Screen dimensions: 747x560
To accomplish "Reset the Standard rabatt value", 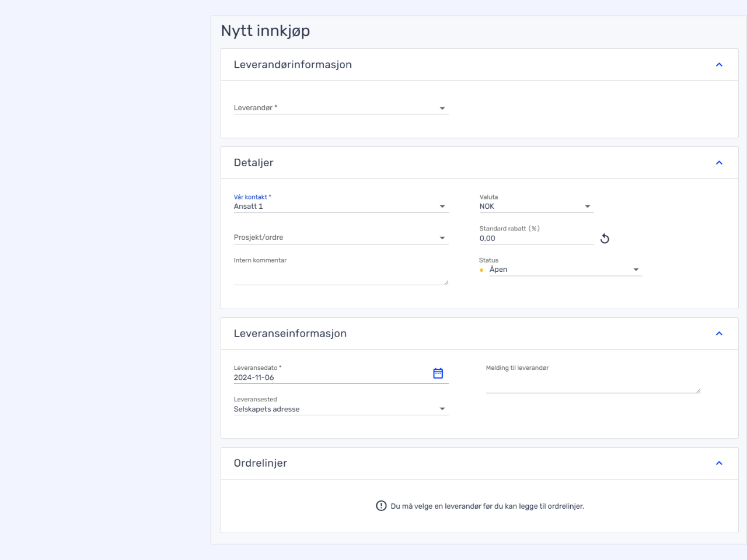I will click(605, 238).
